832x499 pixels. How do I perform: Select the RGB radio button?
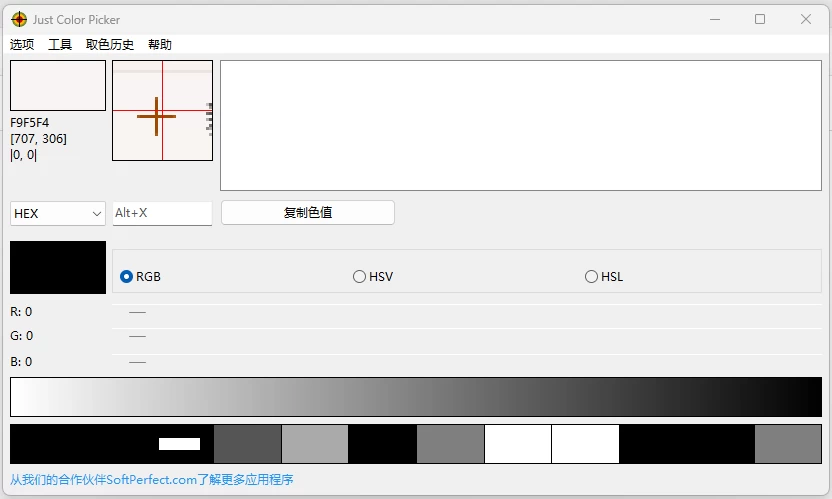click(127, 277)
